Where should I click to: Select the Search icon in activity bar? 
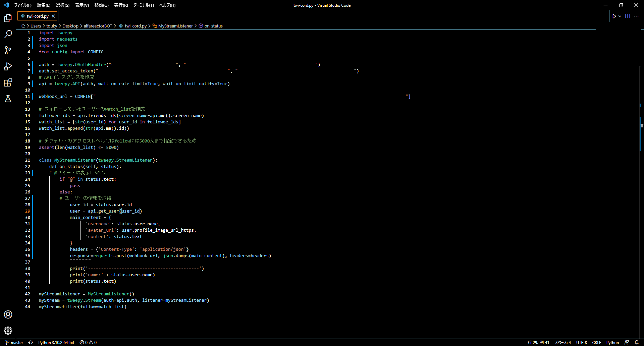[8, 35]
